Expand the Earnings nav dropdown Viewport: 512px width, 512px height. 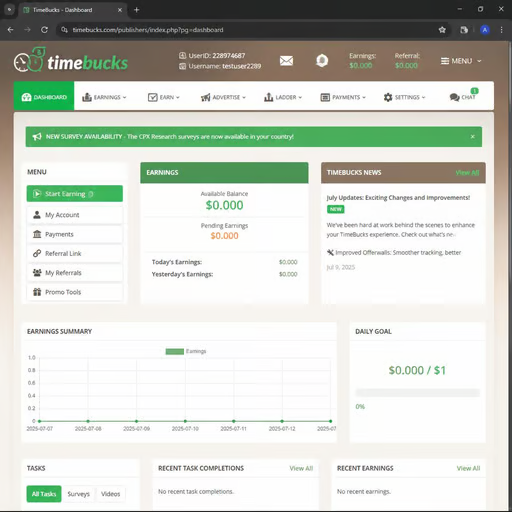(124, 97)
